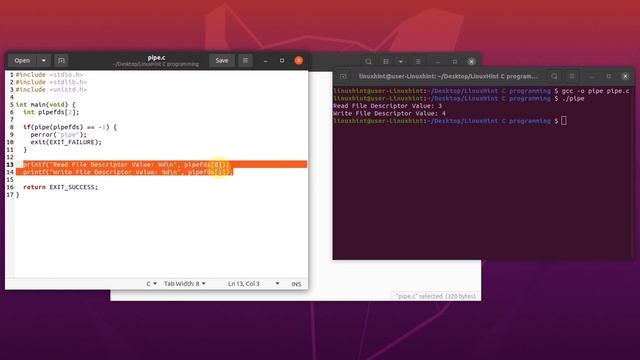The height and width of the screenshot is (360, 640).
Task: Minimize the Files window
Action: (438, 62)
